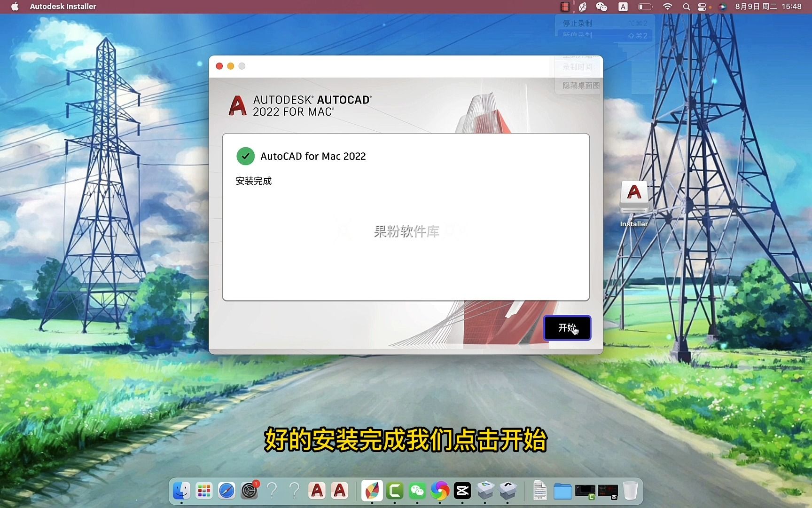Open System Preferences from the Dock

[250, 491]
